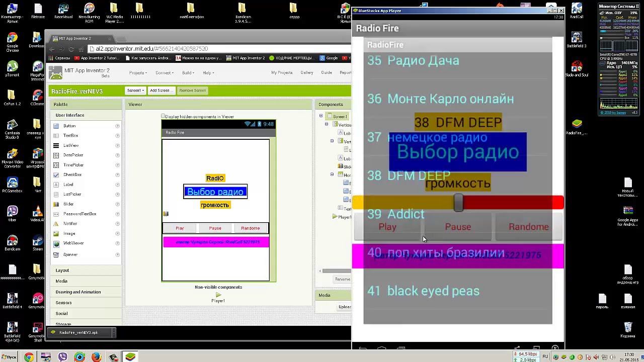Image resolution: width=644 pixels, height=362 pixels.
Task: Open help for Slider component
Action: coord(117,204)
